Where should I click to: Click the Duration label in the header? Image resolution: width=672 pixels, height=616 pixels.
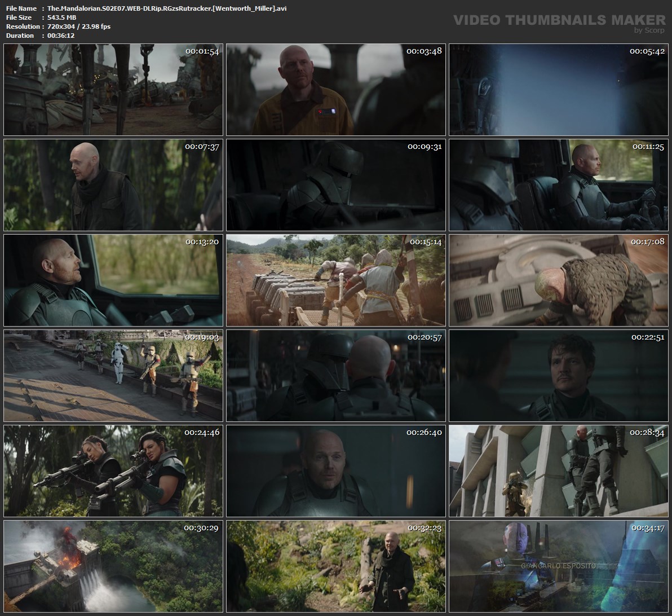20,36
